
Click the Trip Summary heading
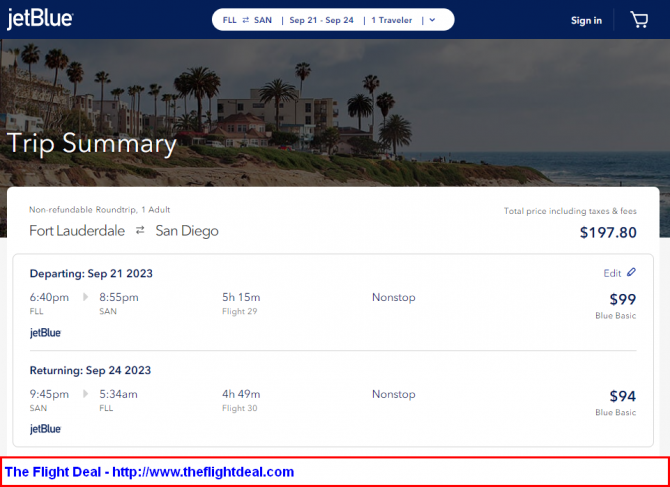(x=91, y=144)
